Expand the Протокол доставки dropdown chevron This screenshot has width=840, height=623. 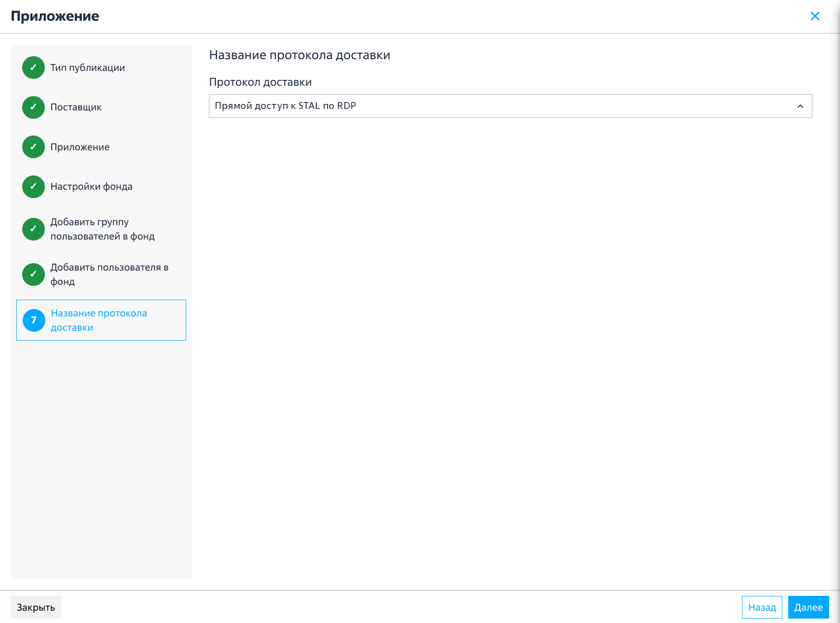point(800,106)
